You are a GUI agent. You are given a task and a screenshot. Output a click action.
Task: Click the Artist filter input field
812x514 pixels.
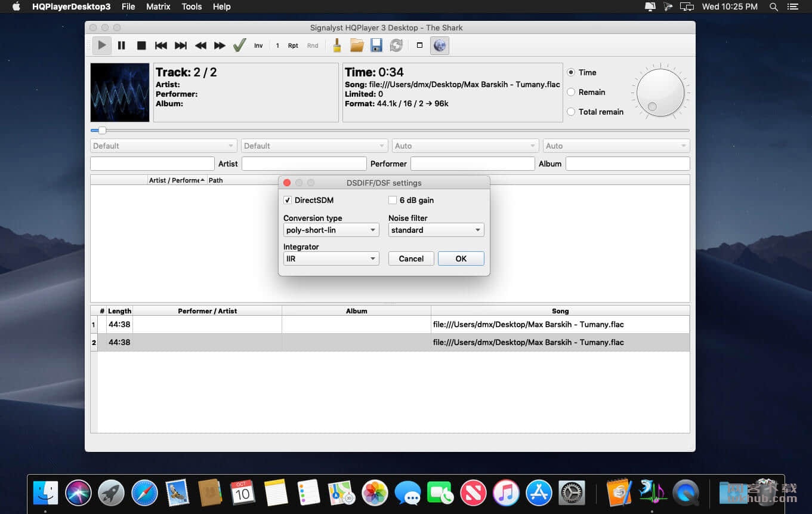point(304,164)
